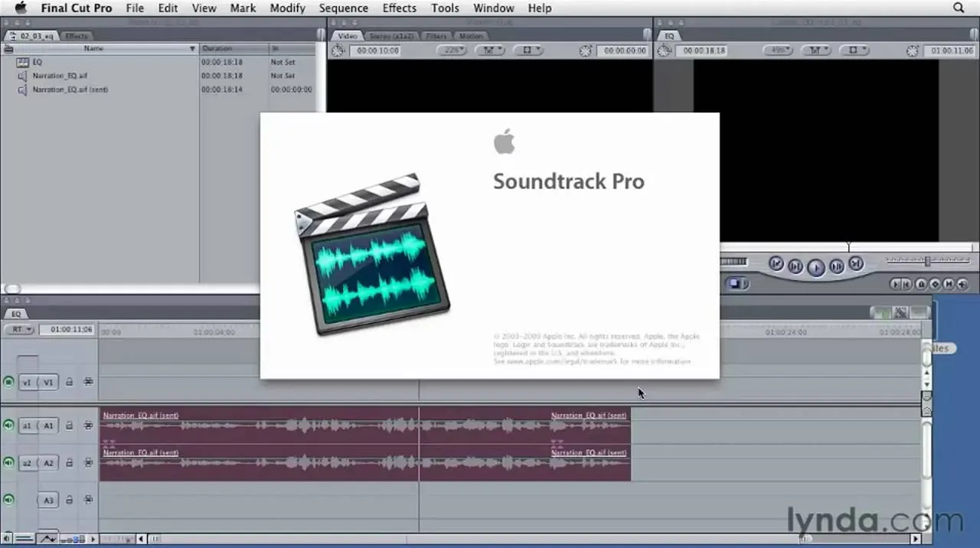Open the Sequence menu
The image size is (980, 548).
344,8
